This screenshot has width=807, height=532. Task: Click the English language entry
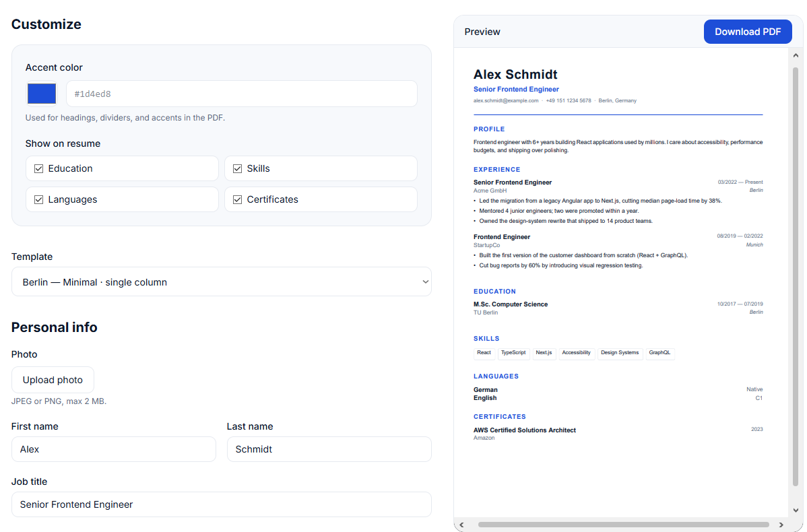click(485, 398)
